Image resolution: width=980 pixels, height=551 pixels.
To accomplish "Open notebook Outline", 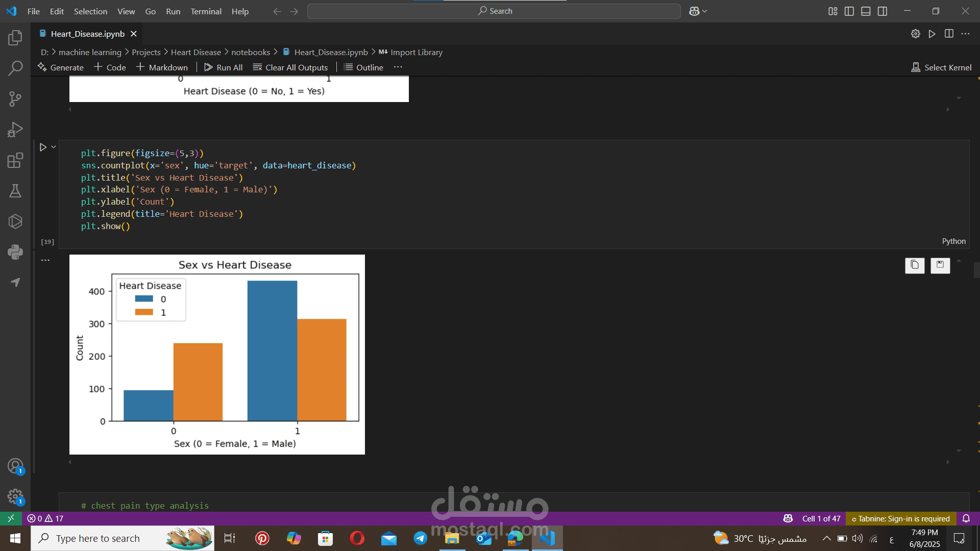I will [x=363, y=67].
